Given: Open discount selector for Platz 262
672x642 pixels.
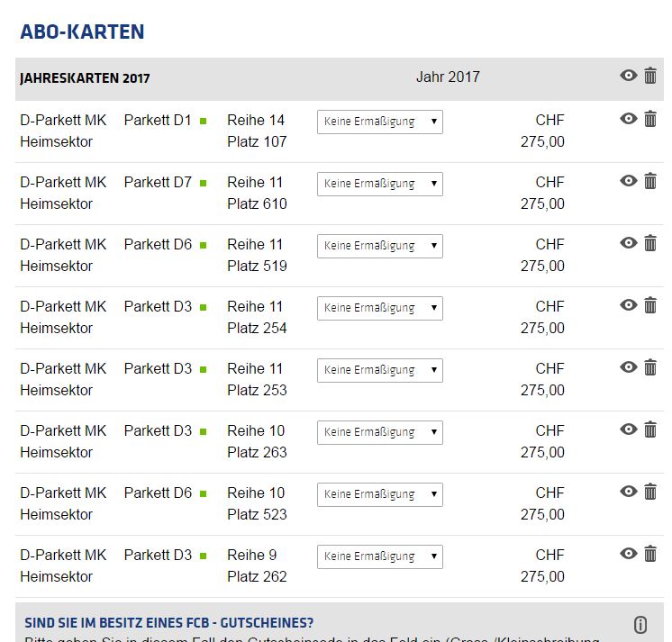Looking at the screenshot, I should coord(379,556).
